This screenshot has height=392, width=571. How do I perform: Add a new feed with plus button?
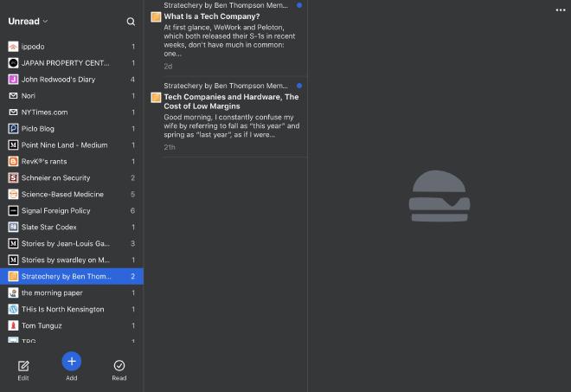point(71,362)
